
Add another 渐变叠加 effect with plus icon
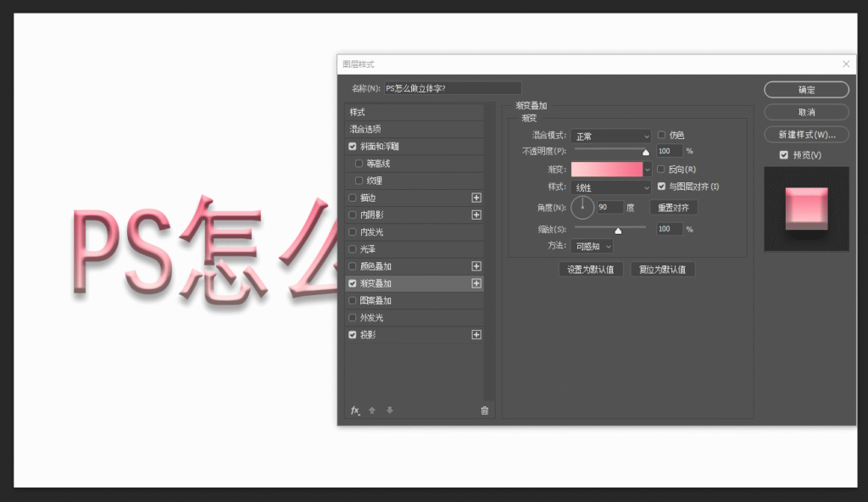tap(476, 284)
